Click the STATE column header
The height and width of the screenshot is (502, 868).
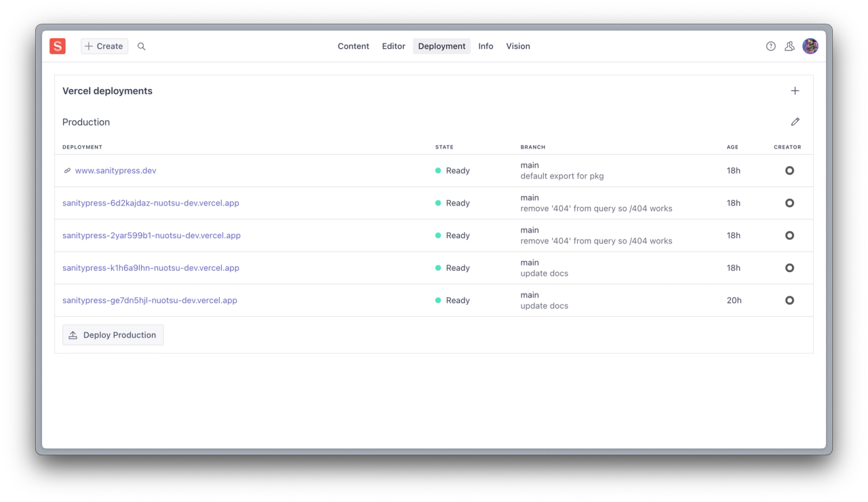click(444, 147)
